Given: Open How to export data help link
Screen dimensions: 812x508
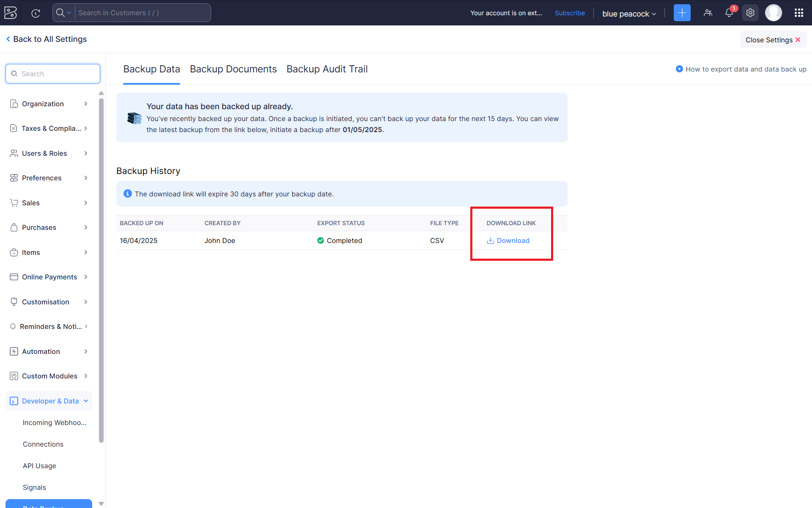Looking at the screenshot, I should [x=746, y=69].
